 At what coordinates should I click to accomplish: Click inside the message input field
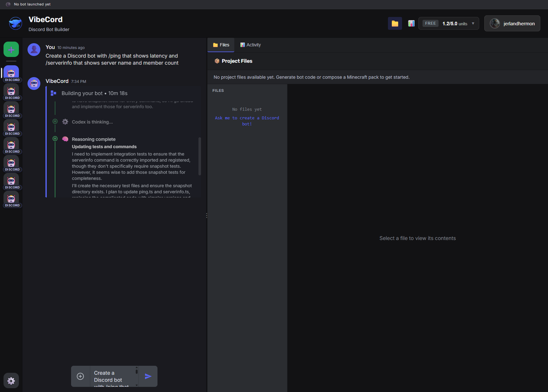tap(113, 376)
